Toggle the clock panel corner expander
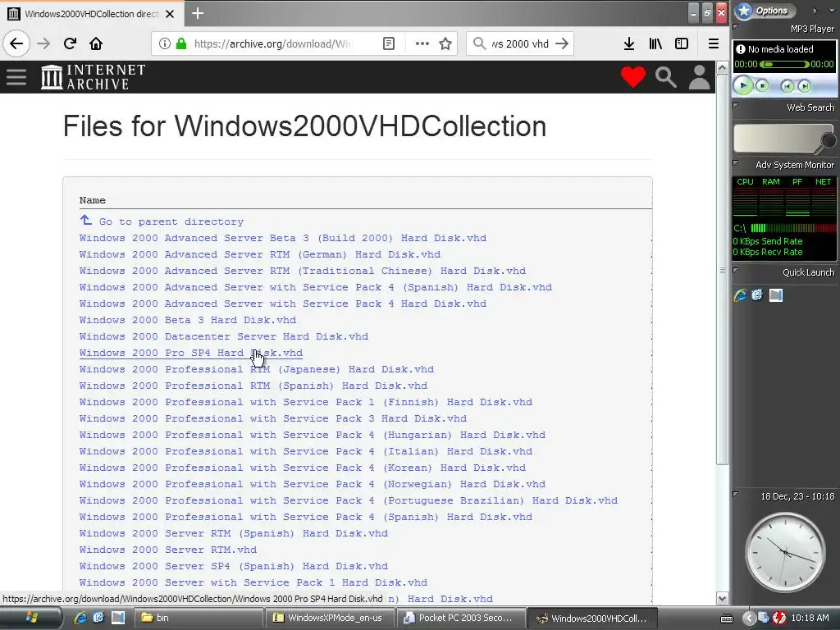Image resolution: width=840 pixels, height=630 pixels. click(736, 493)
